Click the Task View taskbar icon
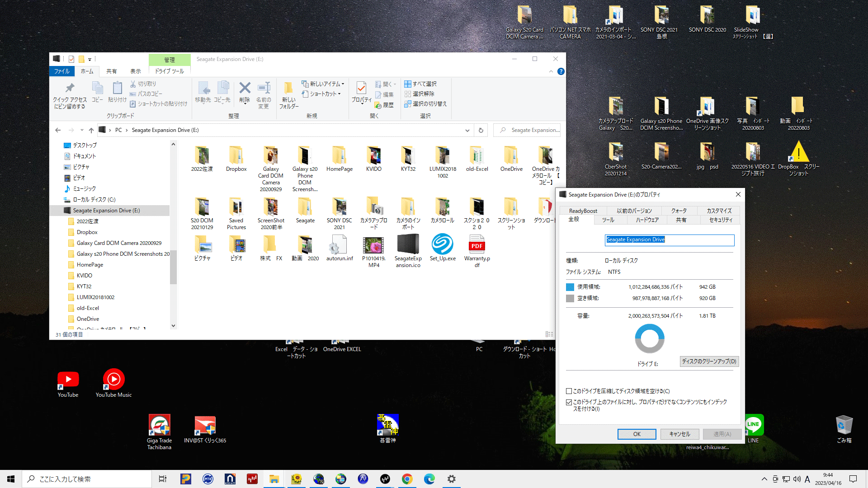 163,479
